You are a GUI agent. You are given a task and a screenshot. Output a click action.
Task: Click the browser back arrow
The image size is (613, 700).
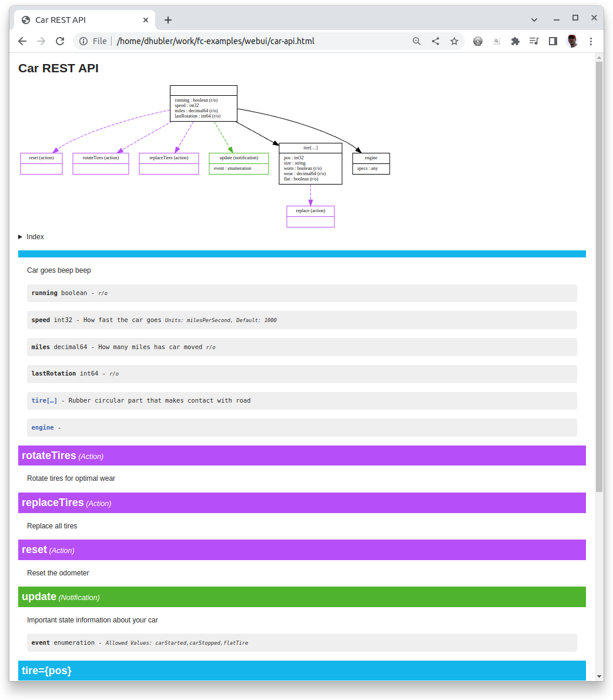coord(22,41)
